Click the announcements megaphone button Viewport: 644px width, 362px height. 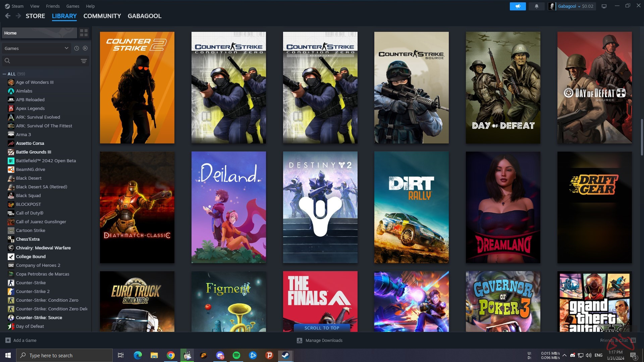point(518,6)
